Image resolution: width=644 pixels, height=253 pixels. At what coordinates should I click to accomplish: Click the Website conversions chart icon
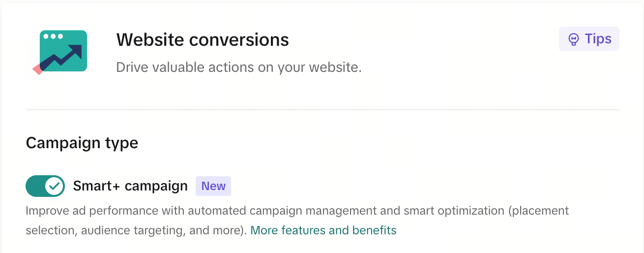61,51
